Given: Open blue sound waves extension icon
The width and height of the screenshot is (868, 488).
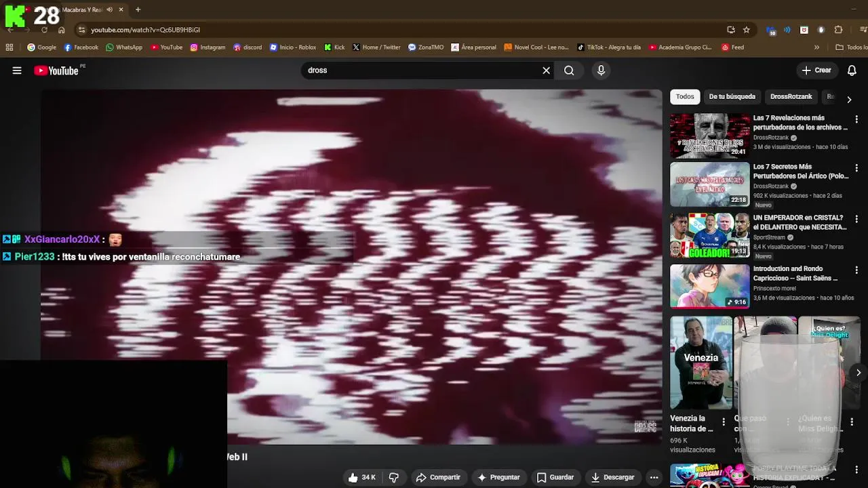Looking at the screenshot, I should (x=787, y=30).
